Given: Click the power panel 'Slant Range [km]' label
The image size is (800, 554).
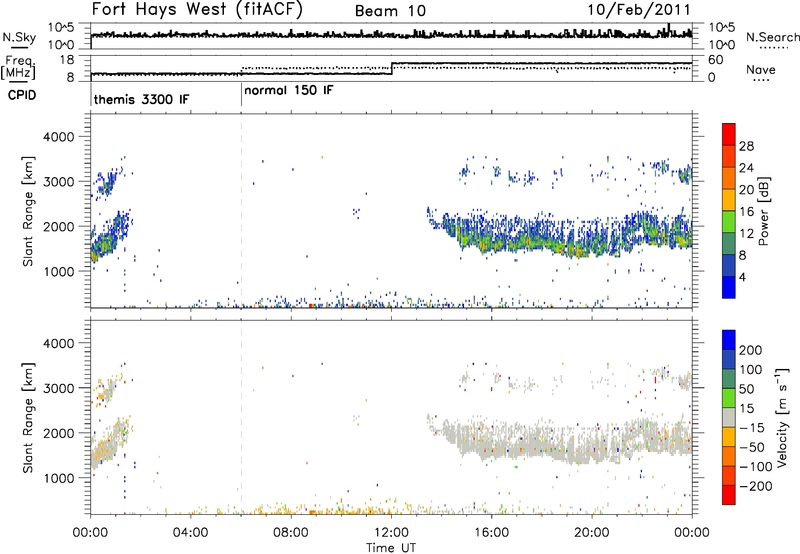Looking at the screenshot, I should 28,212.
